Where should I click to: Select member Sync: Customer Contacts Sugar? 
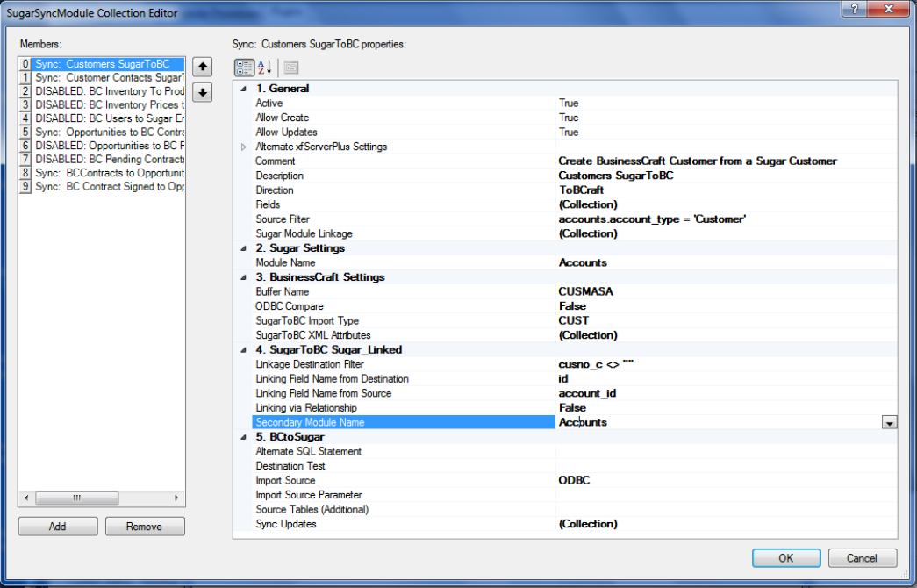[102, 78]
